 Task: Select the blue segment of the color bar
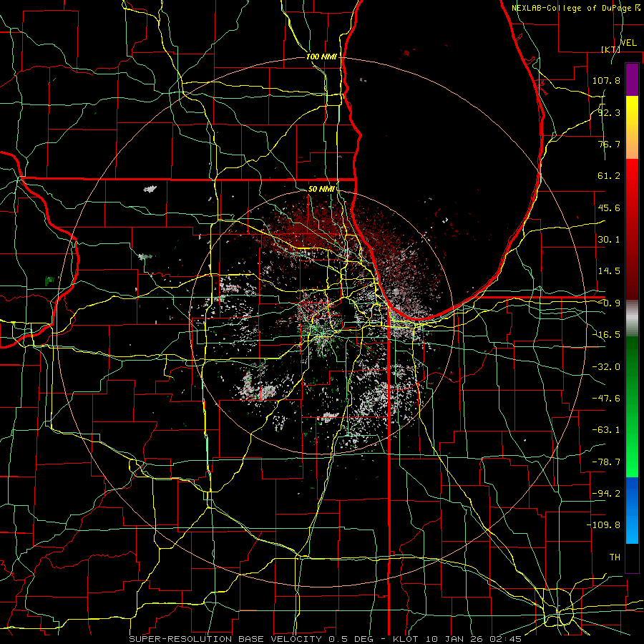click(x=632, y=510)
